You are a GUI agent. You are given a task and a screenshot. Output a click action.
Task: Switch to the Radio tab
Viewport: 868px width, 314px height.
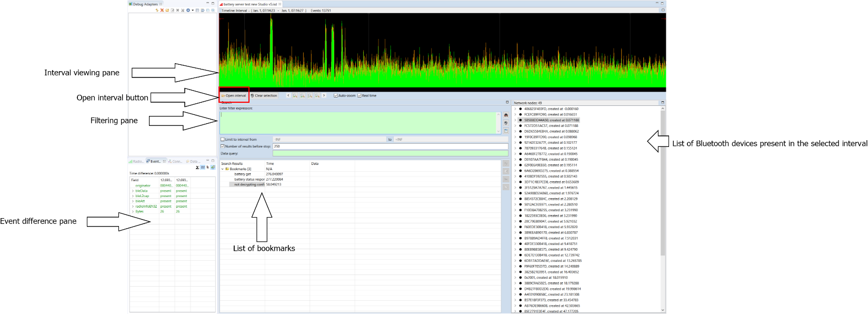[x=137, y=161]
